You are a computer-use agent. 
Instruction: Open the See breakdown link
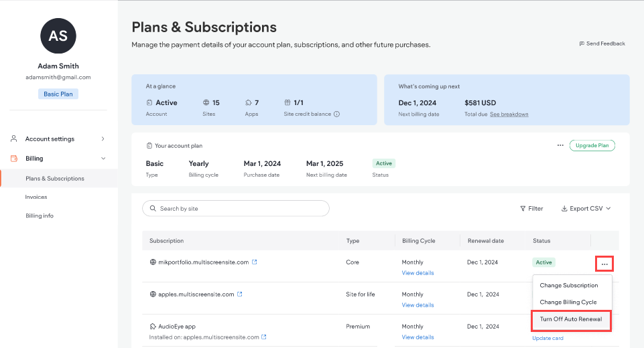(x=509, y=114)
